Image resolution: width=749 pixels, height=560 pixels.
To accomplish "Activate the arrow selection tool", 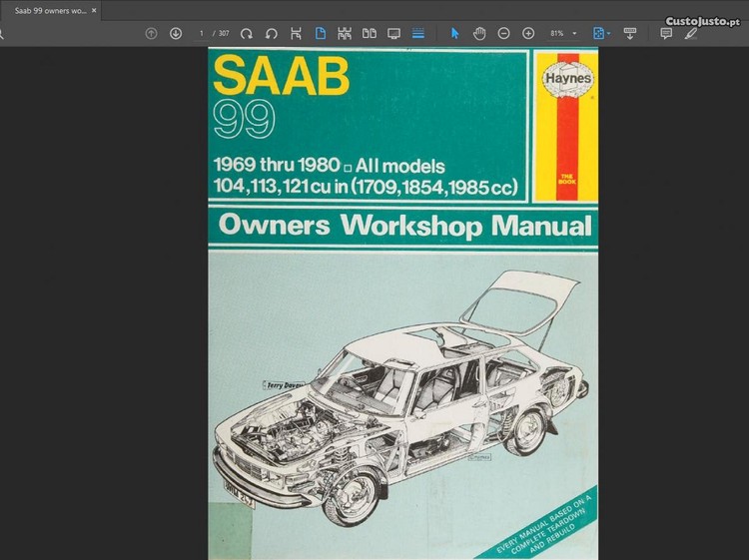I will 454,33.
